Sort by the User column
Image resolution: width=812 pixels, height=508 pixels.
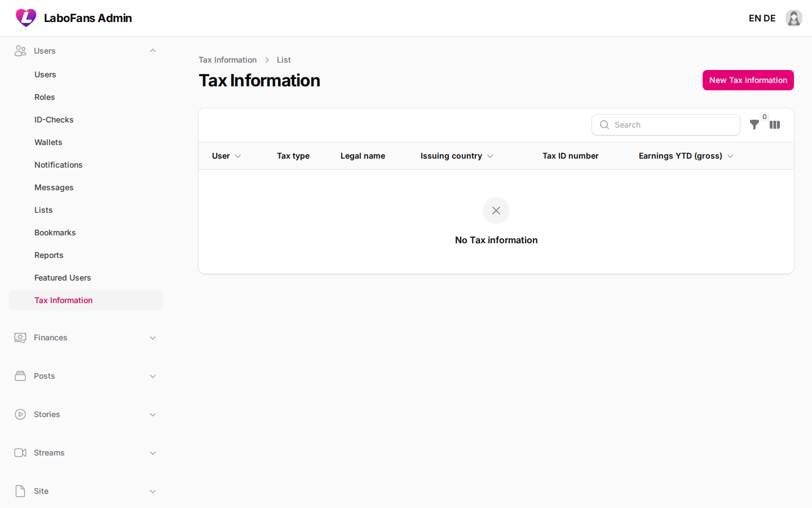pyautogui.click(x=227, y=156)
